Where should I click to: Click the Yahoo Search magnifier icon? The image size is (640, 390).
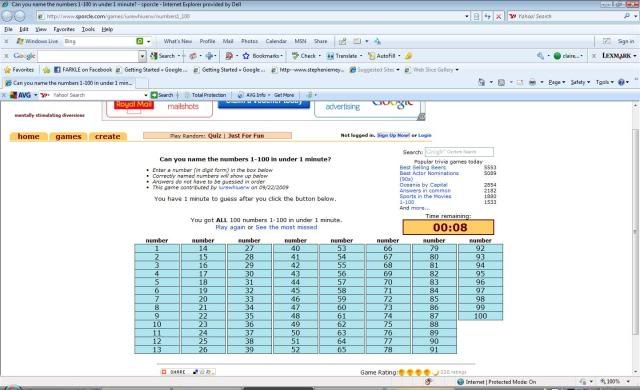(x=627, y=16)
